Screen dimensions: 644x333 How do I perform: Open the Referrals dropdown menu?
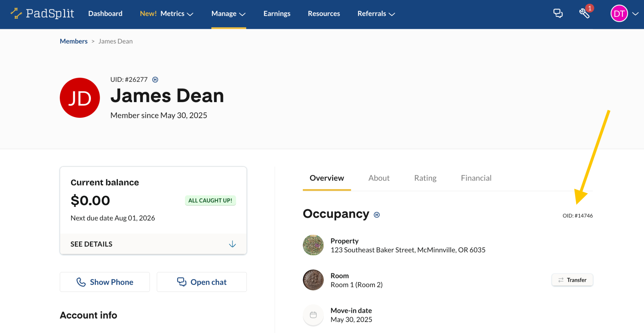click(376, 14)
